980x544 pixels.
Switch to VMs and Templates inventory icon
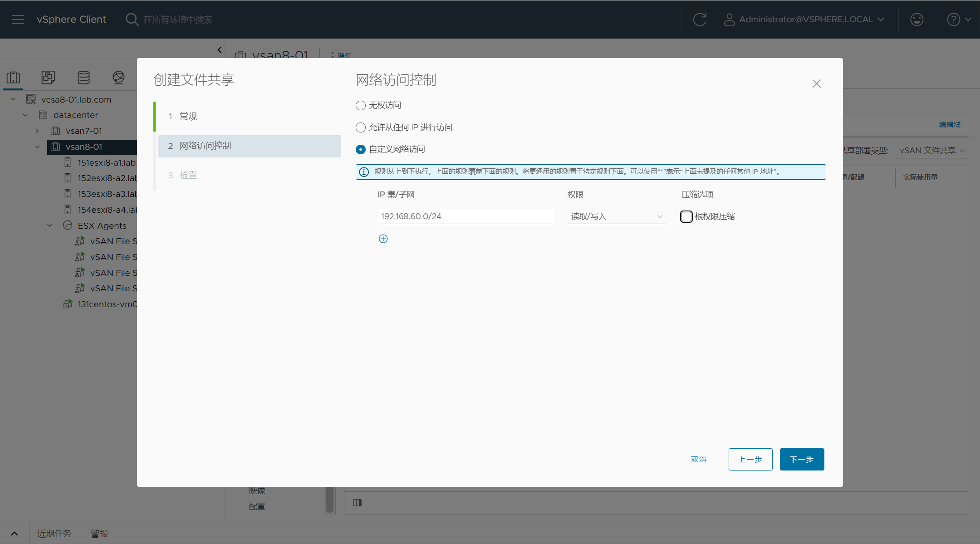[x=48, y=78]
